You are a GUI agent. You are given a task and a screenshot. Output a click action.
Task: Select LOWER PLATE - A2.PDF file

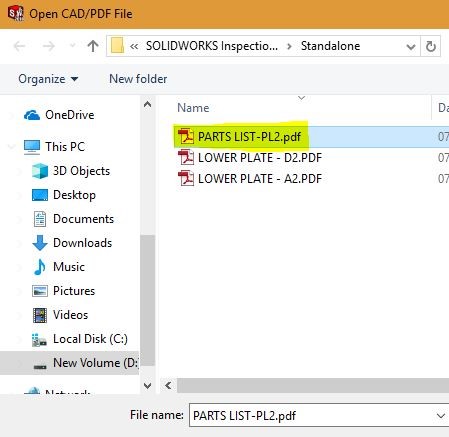[250, 179]
